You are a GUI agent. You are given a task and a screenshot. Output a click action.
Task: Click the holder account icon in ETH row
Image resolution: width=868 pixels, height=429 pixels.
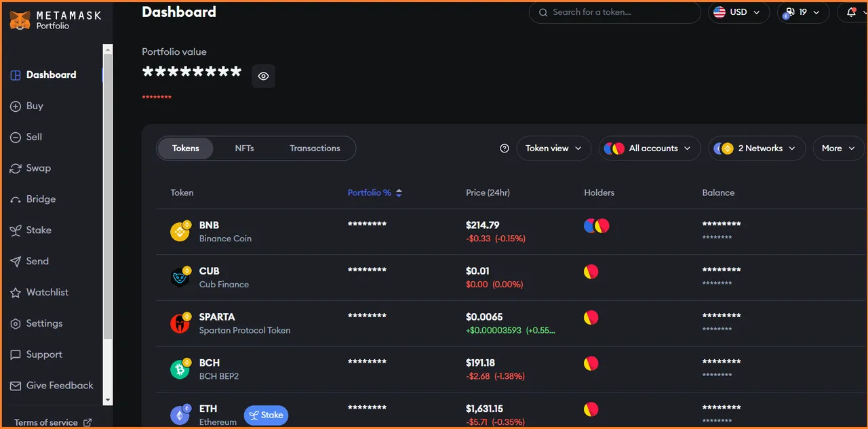[x=591, y=409]
